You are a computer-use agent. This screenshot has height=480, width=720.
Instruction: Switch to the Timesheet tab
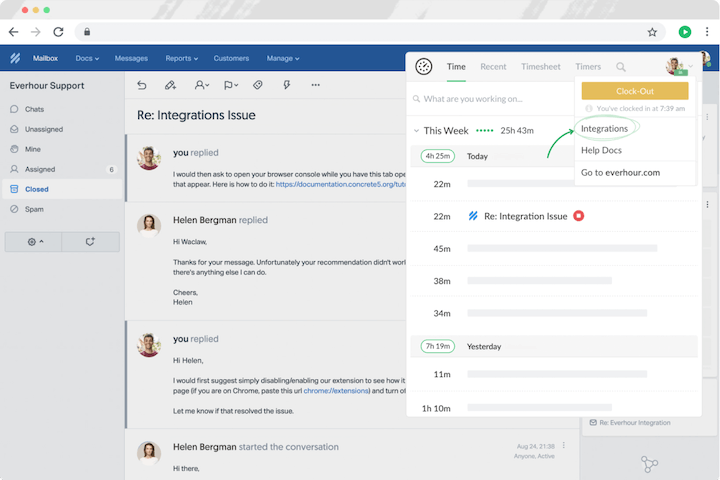pos(540,67)
